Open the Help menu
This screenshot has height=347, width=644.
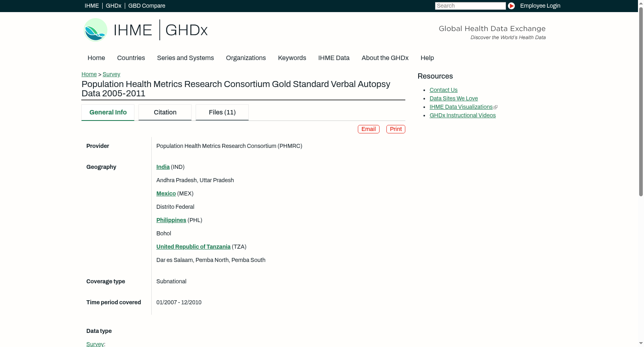[x=427, y=58]
